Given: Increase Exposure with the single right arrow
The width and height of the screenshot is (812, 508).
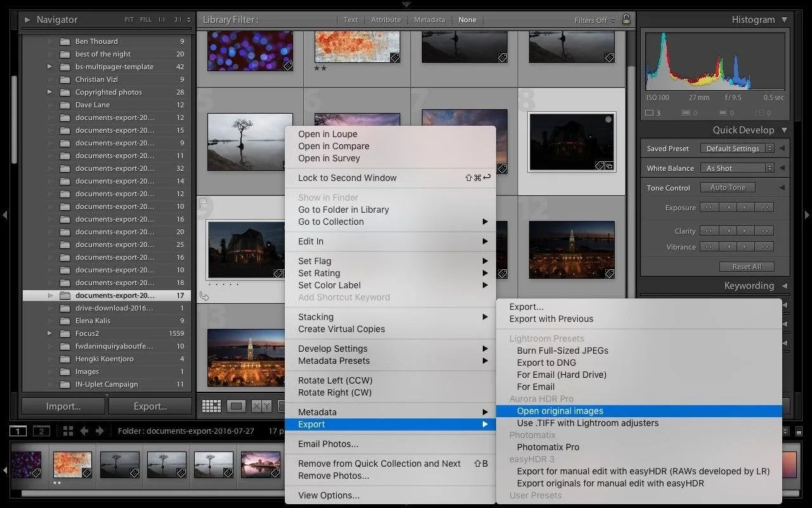Looking at the screenshot, I should pyautogui.click(x=746, y=208).
